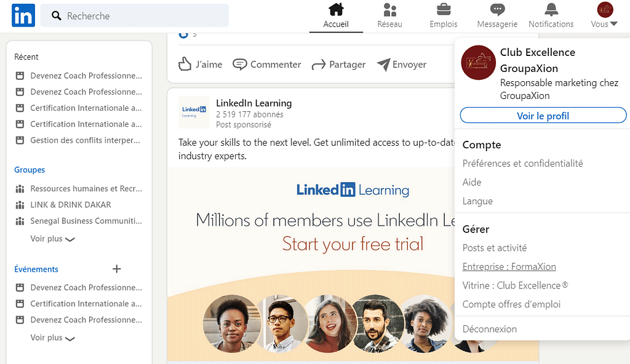
Task: Expand the Vous profile dropdown
Action: click(x=605, y=16)
